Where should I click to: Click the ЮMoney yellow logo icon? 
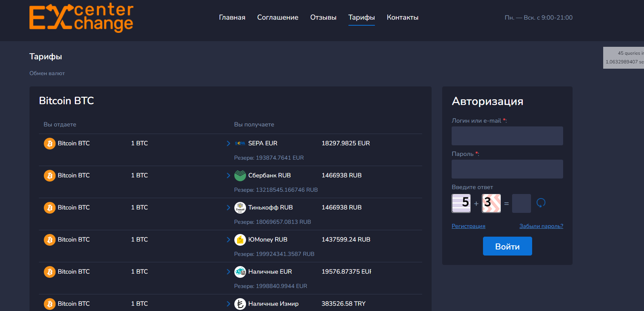(x=240, y=240)
